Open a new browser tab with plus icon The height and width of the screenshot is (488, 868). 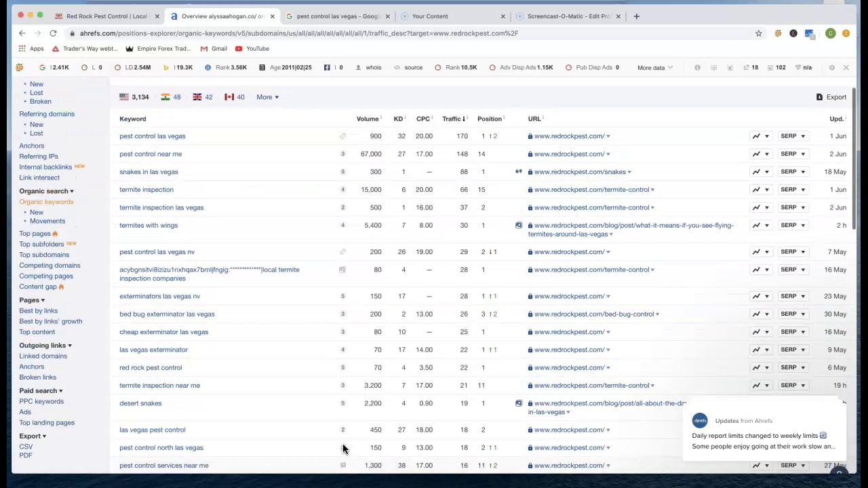click(x=636, y=16)
